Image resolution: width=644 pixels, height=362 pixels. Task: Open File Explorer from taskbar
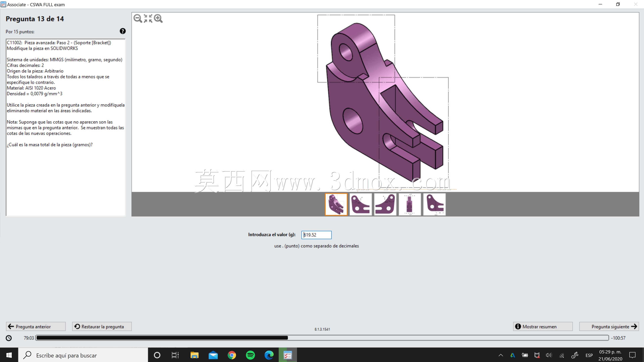(194, 355)
